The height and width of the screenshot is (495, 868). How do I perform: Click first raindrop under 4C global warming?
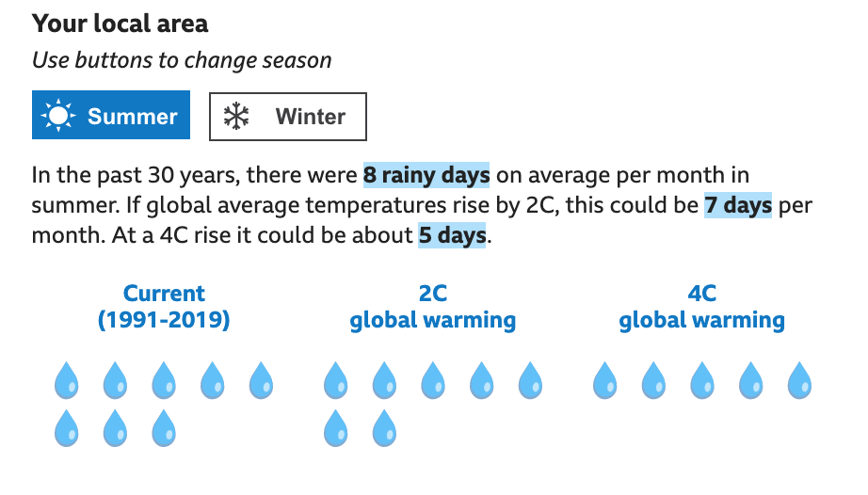604,381
